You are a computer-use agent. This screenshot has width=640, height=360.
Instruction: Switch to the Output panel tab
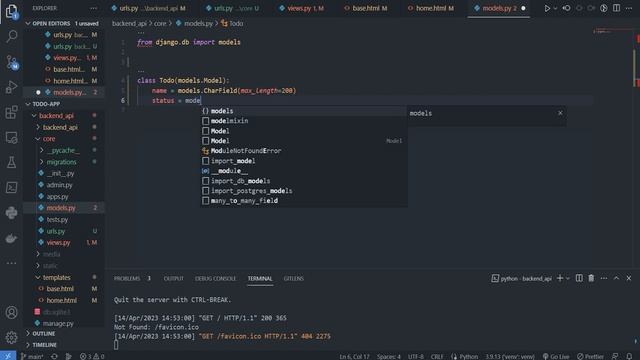point(173,278)
